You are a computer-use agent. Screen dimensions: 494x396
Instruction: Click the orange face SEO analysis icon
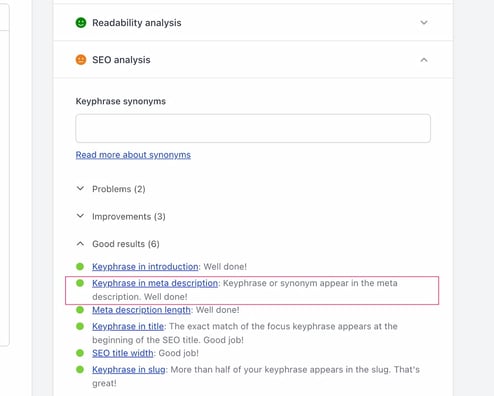click(81, 60)
